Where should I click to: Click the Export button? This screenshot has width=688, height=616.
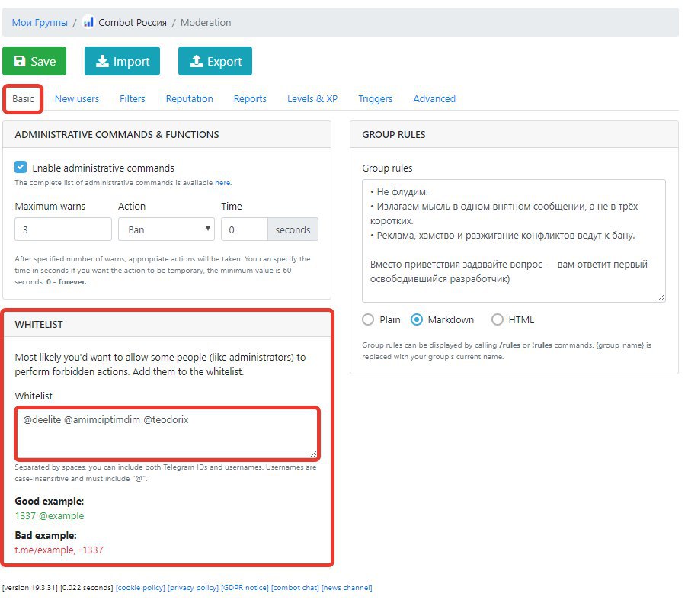[x=215, y=61]
